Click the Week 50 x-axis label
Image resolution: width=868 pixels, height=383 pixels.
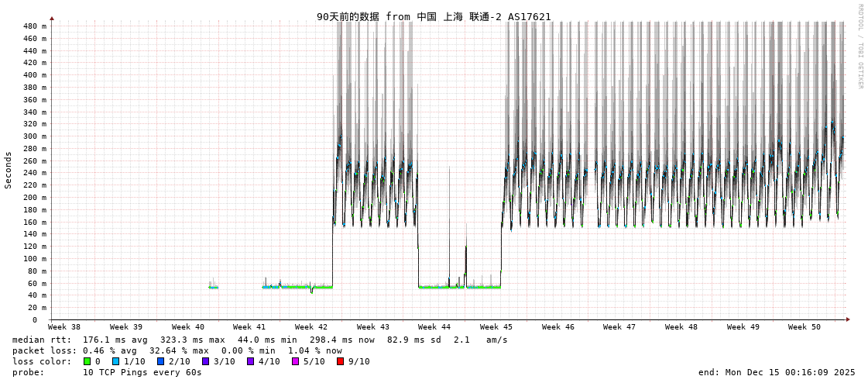(805, 327)
